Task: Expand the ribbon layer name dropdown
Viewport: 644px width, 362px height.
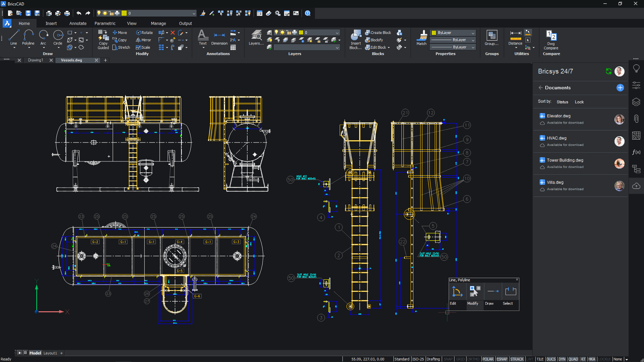Action: tap(337, 33)
